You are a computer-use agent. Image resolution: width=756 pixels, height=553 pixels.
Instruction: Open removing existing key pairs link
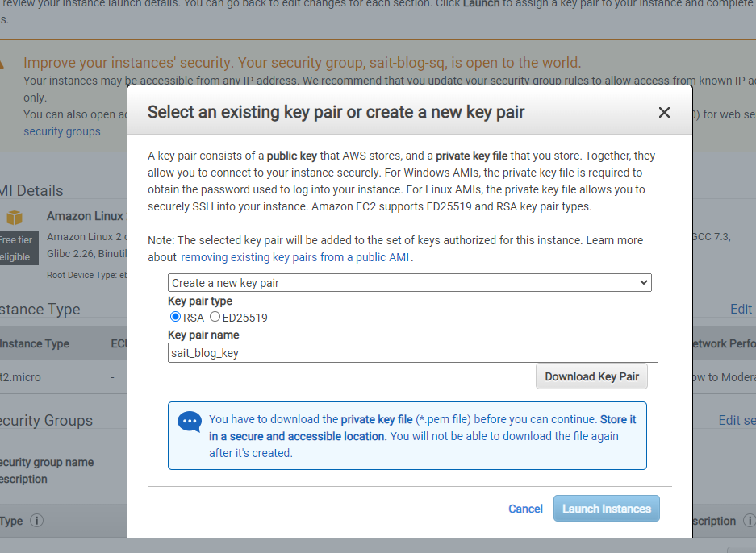click(295, 257)
